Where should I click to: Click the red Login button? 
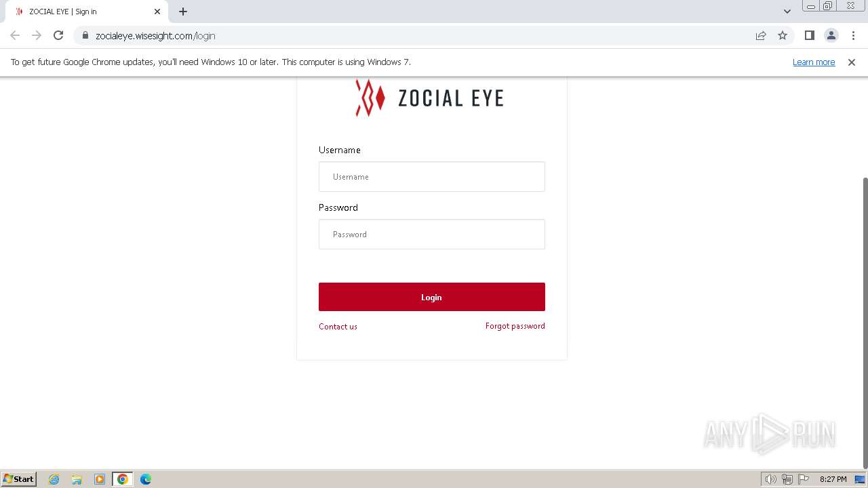tap(431, 297)
